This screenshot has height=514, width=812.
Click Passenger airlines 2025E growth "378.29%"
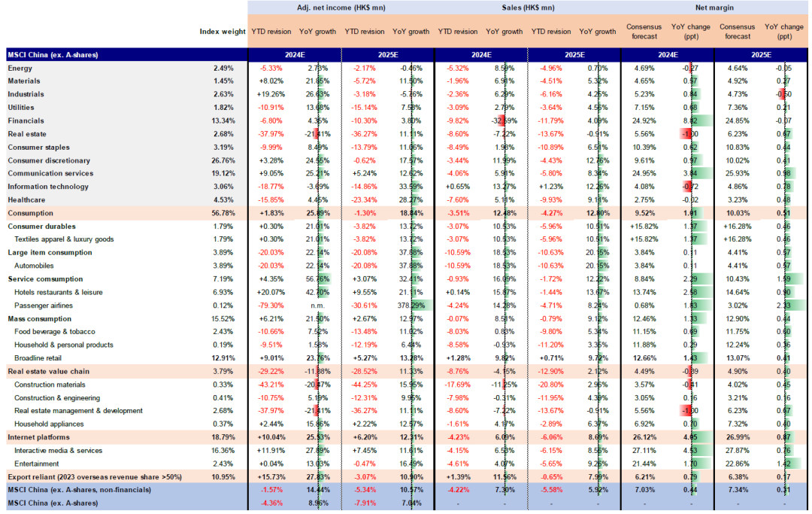tap(411, 306)
